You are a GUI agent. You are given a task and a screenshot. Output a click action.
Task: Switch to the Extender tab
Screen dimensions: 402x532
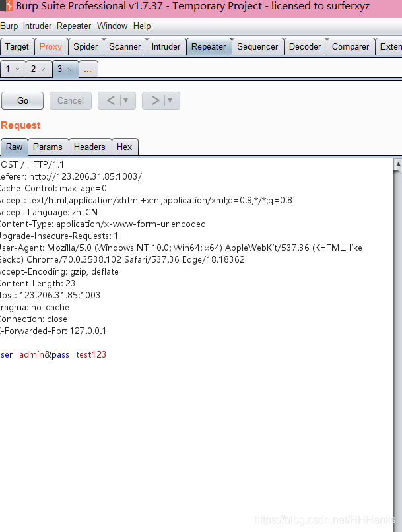coord(389,46)
